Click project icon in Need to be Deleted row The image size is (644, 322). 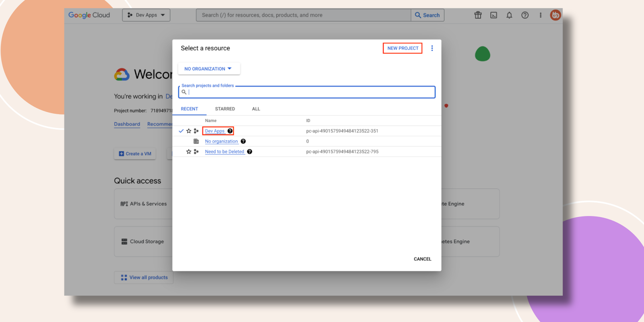196,152
